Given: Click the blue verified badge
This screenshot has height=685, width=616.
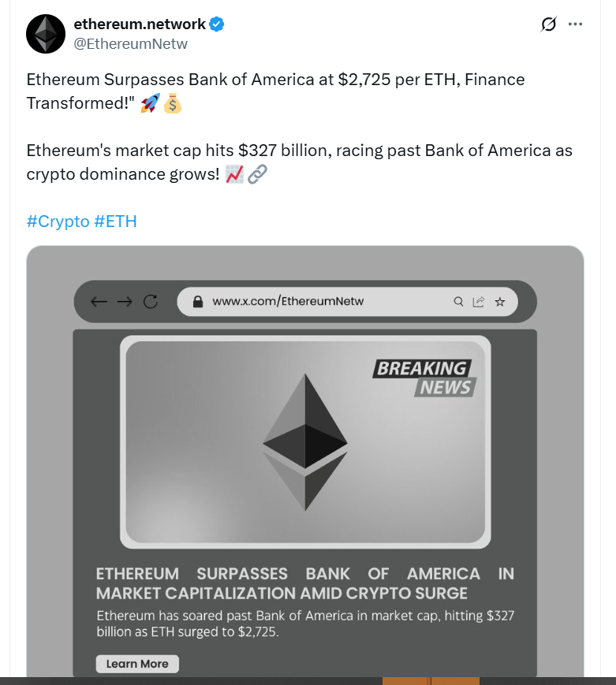Looking at the screenshot, I should point(217,24).
